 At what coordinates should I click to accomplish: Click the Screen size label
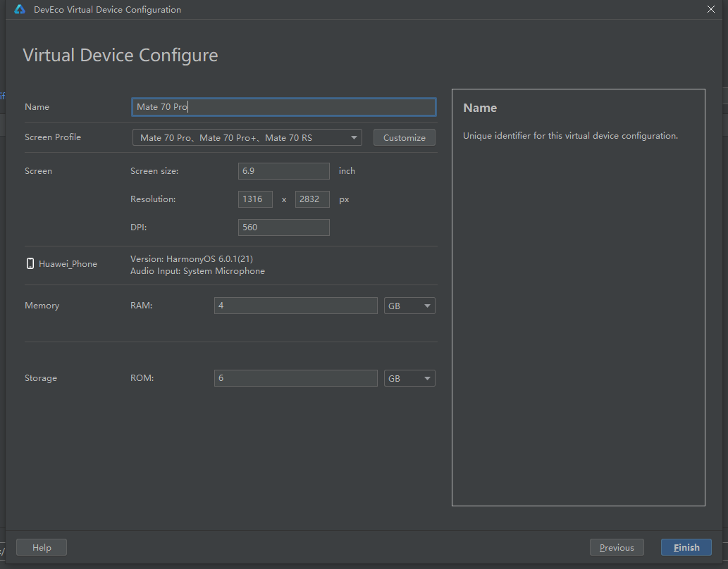pyautogui.click(x=154, y=171)
